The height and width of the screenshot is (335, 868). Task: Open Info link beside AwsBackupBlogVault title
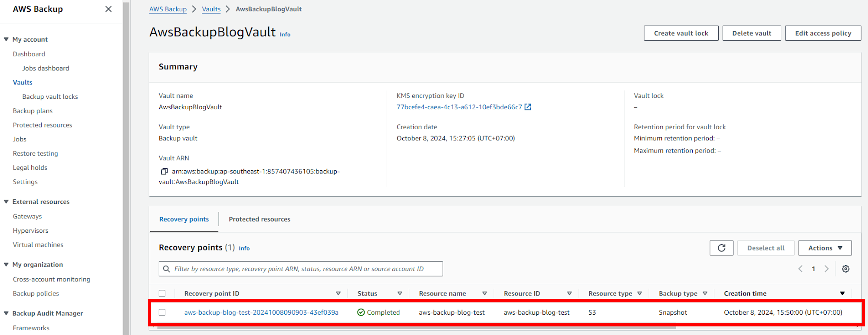pos(285,35)
